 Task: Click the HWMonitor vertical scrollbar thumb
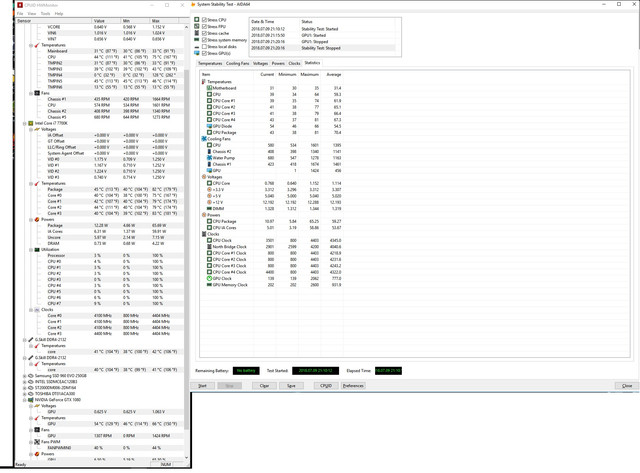(x=187, y=249)
